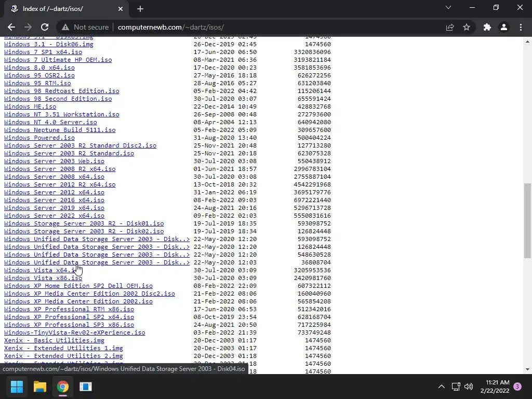Click Windows Neptune Build 5111.iso

coord(60,130)
